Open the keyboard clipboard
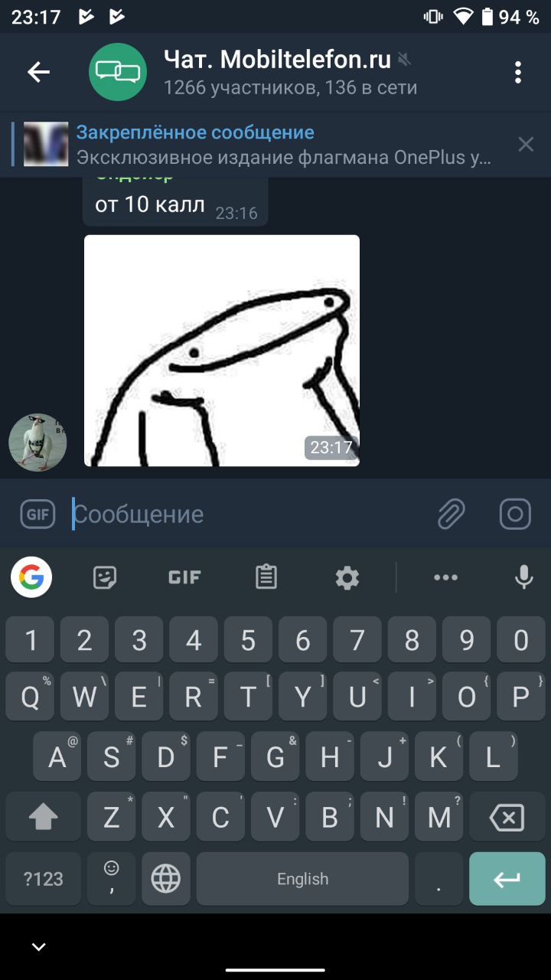Image resolution: width=551 pixels, height=980 pixels. click(266, 577)
